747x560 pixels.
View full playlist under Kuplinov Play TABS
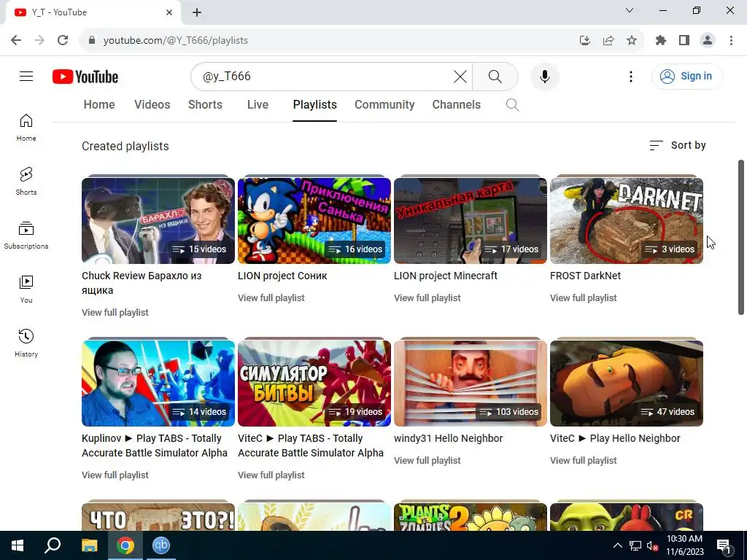coord(115,475)
